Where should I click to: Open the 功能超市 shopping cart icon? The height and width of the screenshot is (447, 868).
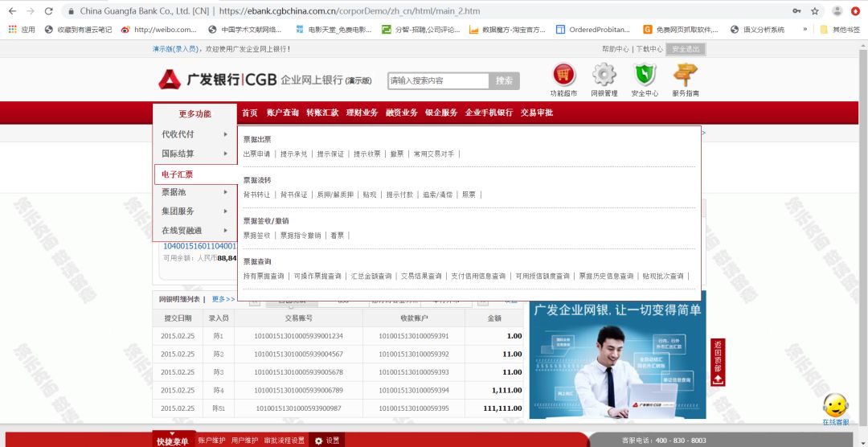(x=563, y=75)
